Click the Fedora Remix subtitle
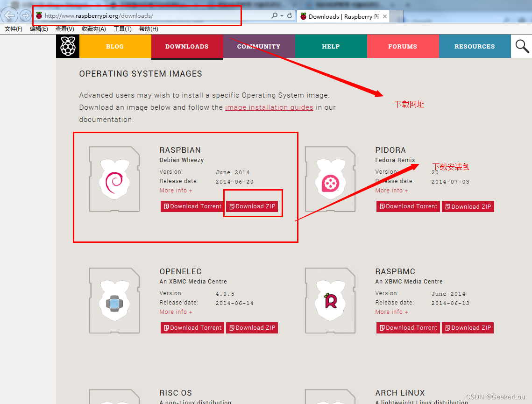This screenshot has width=532, height=404. coord(395,160)
